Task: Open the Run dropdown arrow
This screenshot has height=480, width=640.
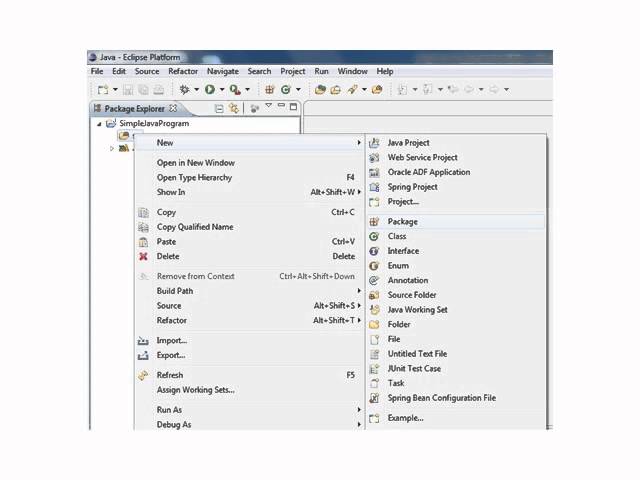Action: pos(222,89)
